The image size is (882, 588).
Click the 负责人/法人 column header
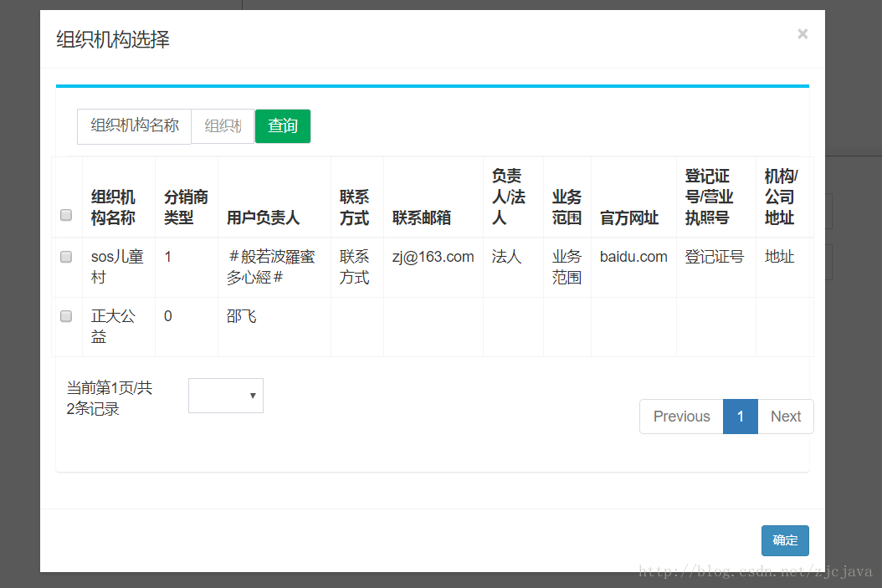(513, 197)
